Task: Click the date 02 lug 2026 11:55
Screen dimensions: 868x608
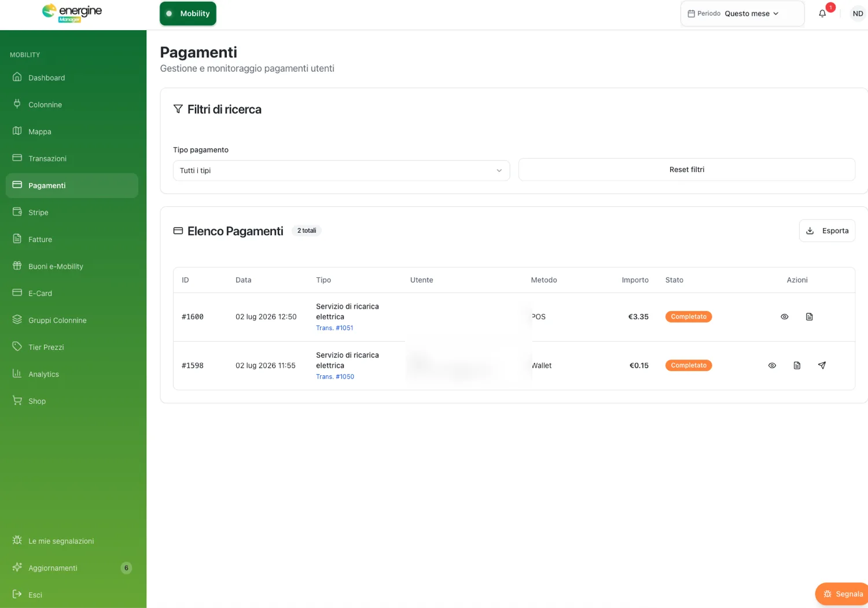Action: pyautogui.click(x=266, y=365)
